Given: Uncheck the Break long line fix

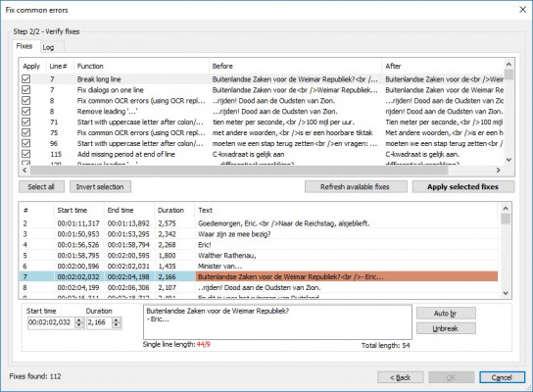Looking at the screenshot, I should point(25,78).
